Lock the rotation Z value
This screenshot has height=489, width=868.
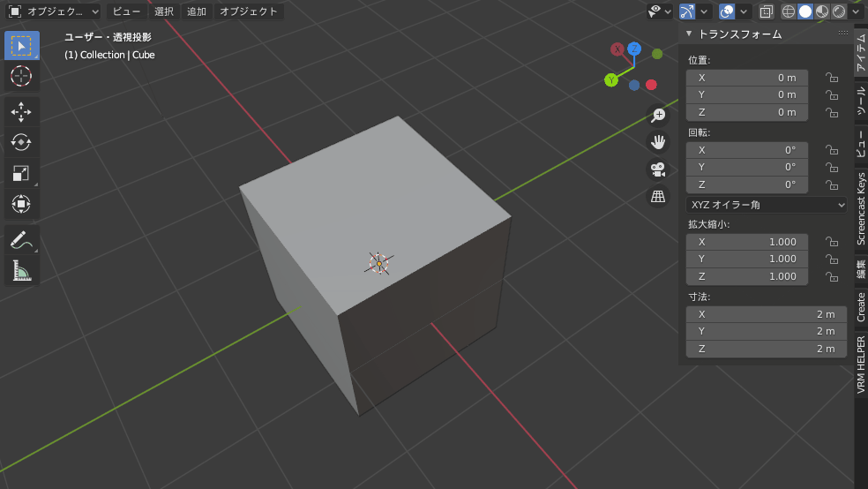tap(831, 185)
